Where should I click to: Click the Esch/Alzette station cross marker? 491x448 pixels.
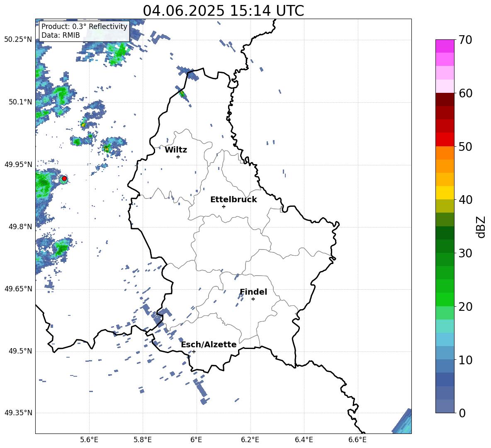coord(194,351)
